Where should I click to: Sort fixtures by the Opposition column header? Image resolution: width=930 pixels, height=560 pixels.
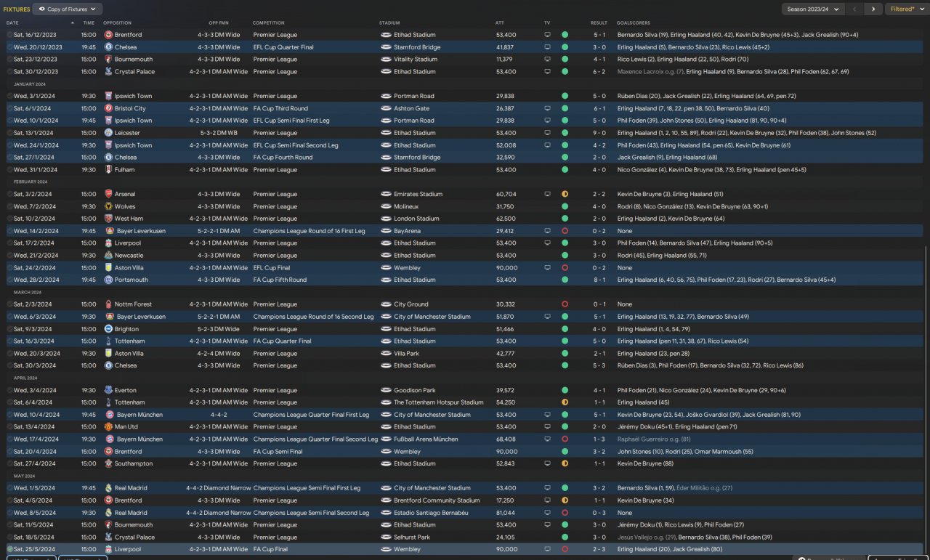pos(117,23)
